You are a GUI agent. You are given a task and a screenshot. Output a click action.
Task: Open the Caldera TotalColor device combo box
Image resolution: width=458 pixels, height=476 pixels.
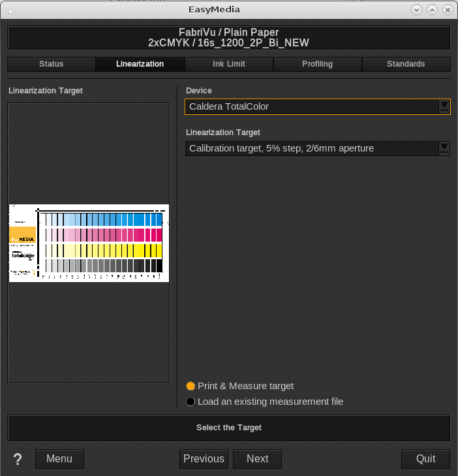tap(312, 106)
